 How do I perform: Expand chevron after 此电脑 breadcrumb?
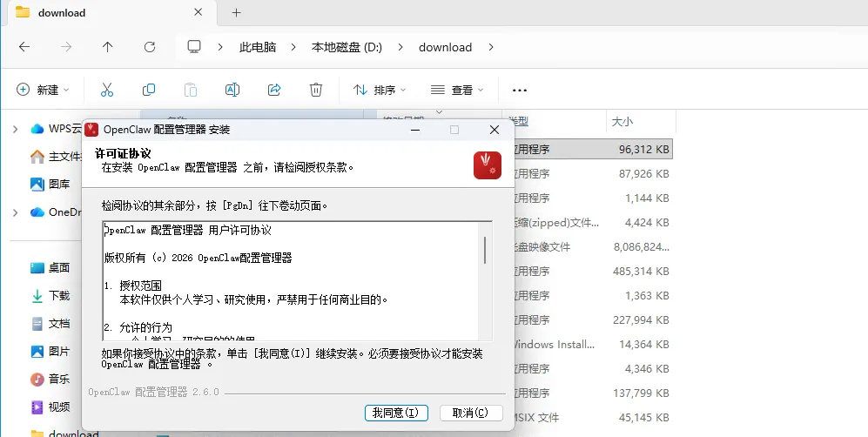(x=293, y=47)
